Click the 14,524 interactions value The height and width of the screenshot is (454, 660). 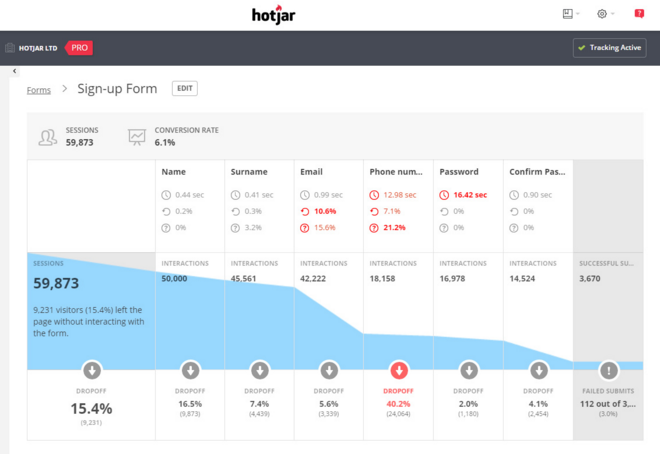pos(522,279)
